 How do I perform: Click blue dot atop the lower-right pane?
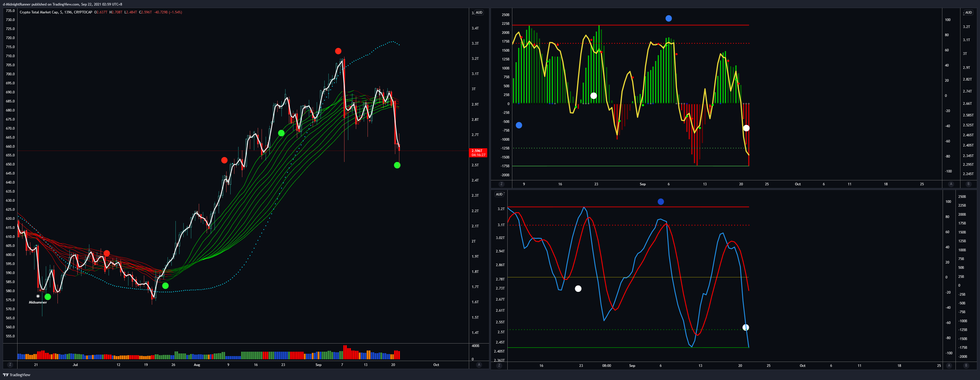point(661,202)
